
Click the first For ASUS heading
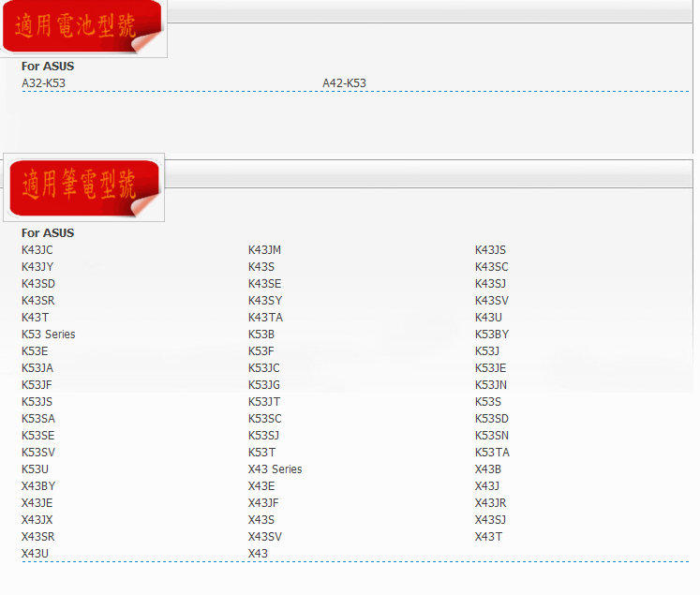point(48,67)
